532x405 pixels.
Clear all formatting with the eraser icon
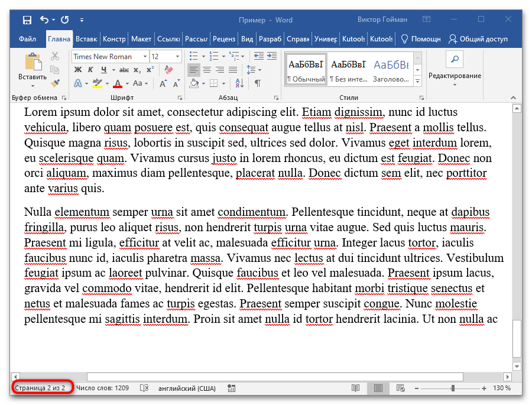pos(168,70)
